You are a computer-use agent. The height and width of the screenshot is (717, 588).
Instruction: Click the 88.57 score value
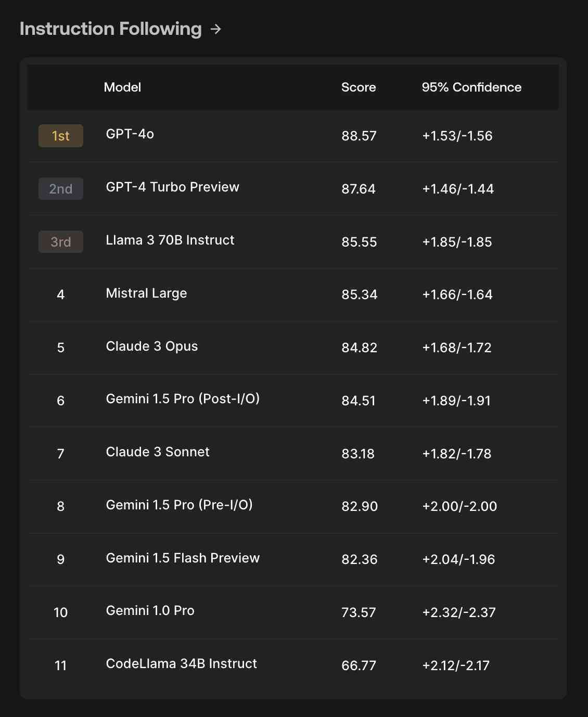359,136
